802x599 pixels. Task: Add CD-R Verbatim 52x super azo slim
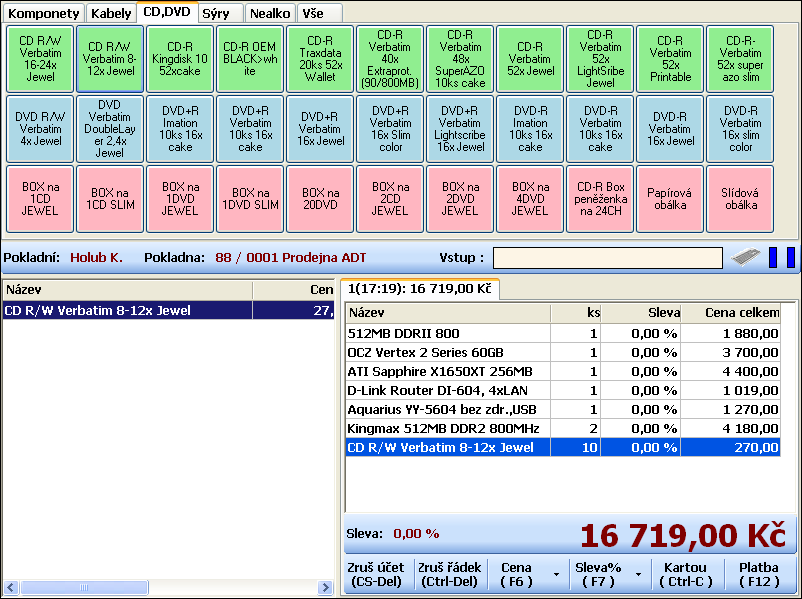tap(740, 59)
